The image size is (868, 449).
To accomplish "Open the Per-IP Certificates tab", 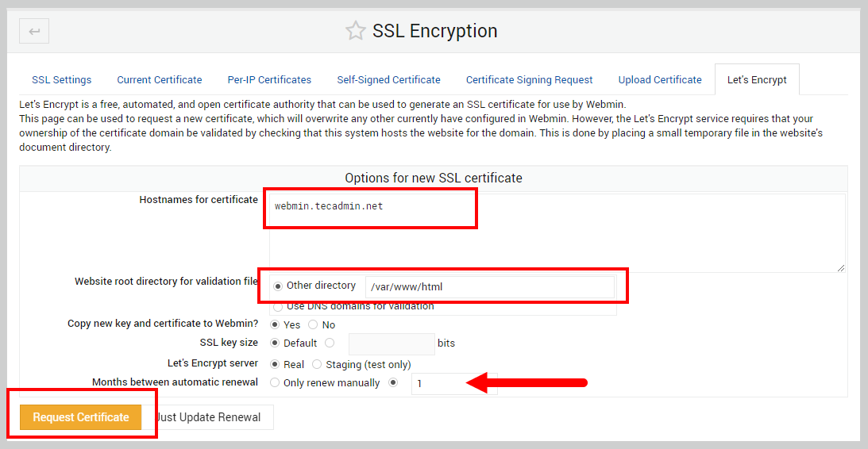I will click(x=269, y=79).
